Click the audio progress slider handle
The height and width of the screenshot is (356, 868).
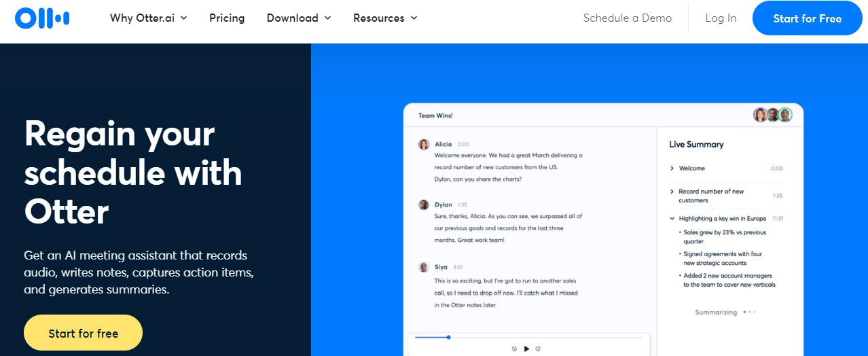pos(448,337)
